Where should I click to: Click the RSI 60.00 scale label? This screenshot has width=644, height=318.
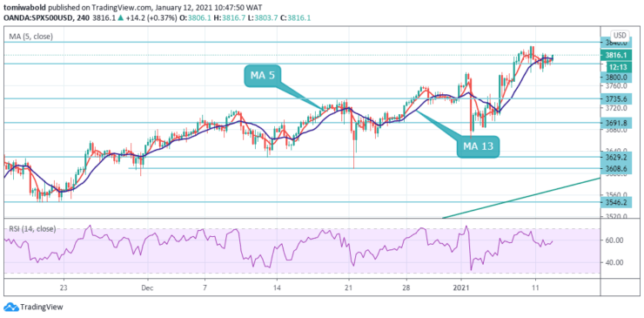click(x=614, y=240)
